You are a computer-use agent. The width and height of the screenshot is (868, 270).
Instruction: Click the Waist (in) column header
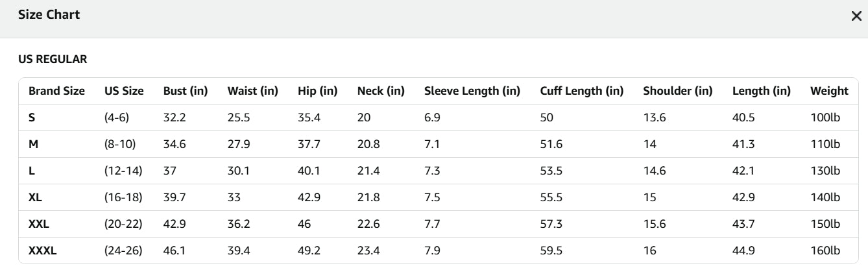coord(252,91)
